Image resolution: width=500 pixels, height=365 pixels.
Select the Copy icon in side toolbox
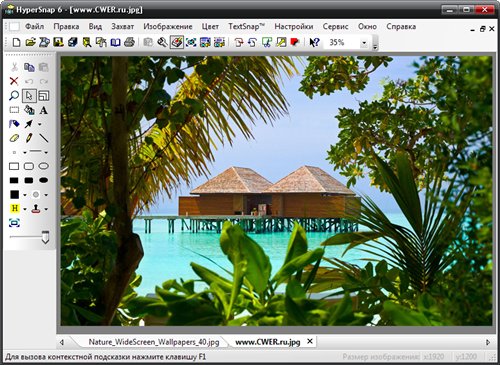(x=29, y=67)
